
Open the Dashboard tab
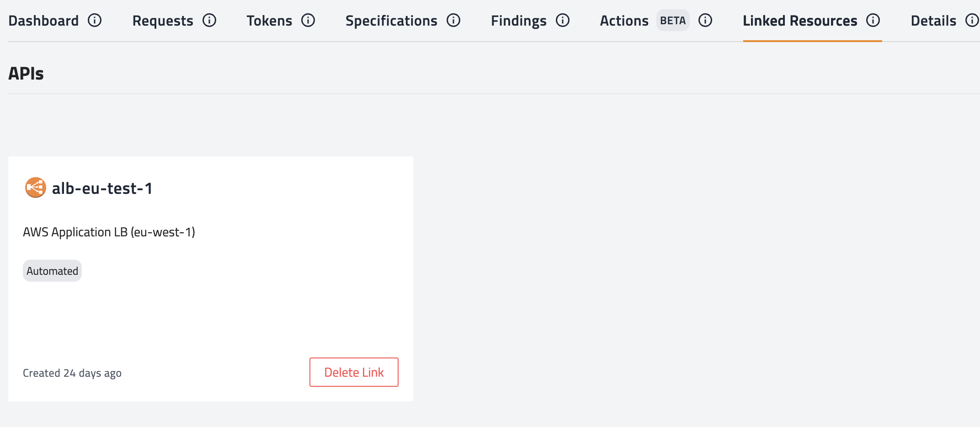(x=43, y=21)
